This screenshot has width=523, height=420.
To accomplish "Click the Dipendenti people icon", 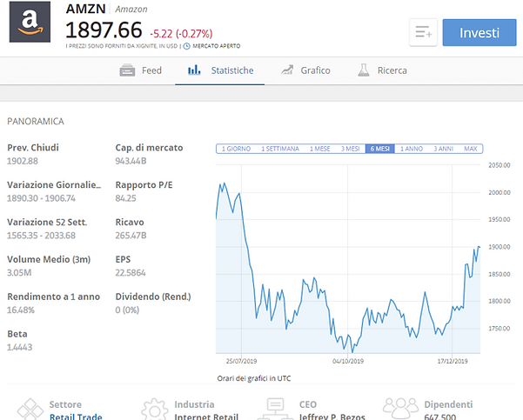I will 400,409.
